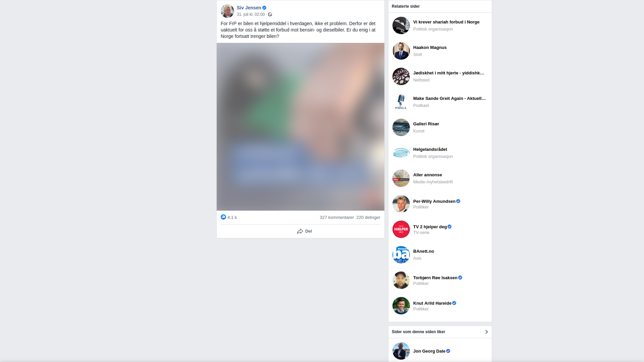Click the TV 2 hjelper deg logo

pyautogui.click(x=401, y=229)
